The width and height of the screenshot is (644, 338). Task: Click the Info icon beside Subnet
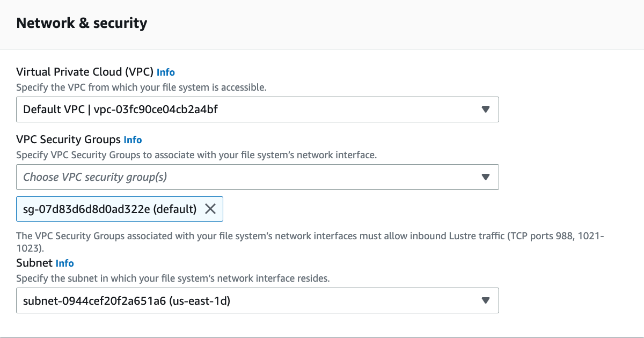[x=64, y=263]
